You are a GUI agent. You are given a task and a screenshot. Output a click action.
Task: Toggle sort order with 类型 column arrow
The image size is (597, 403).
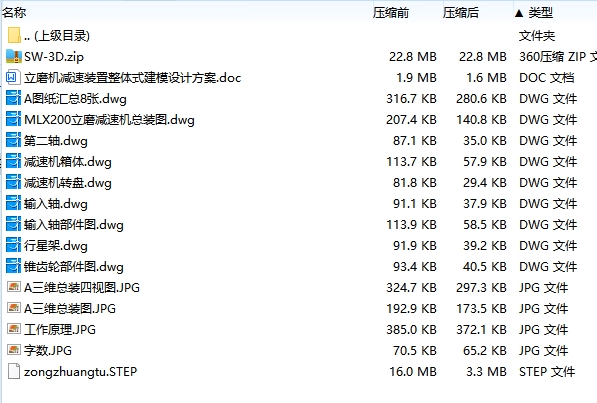[519, 13]
